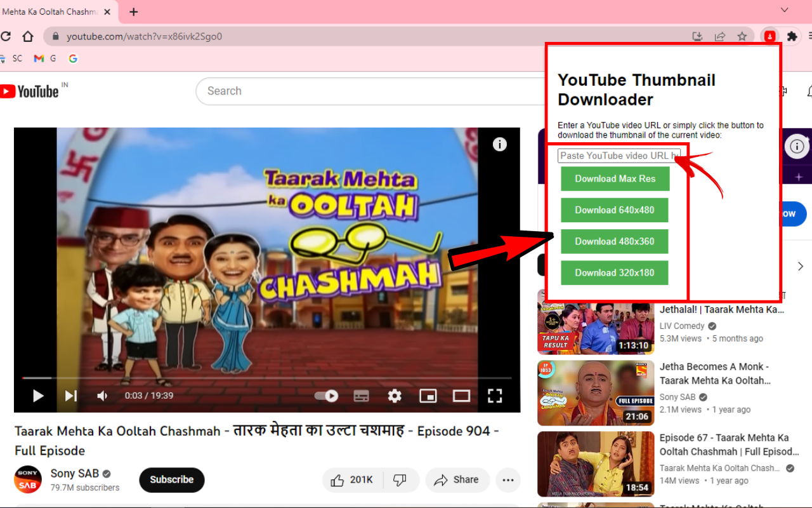The width and height of the screenshot is (812, 508).
Task: Bookmark this page with star icon
Action: 742,36
